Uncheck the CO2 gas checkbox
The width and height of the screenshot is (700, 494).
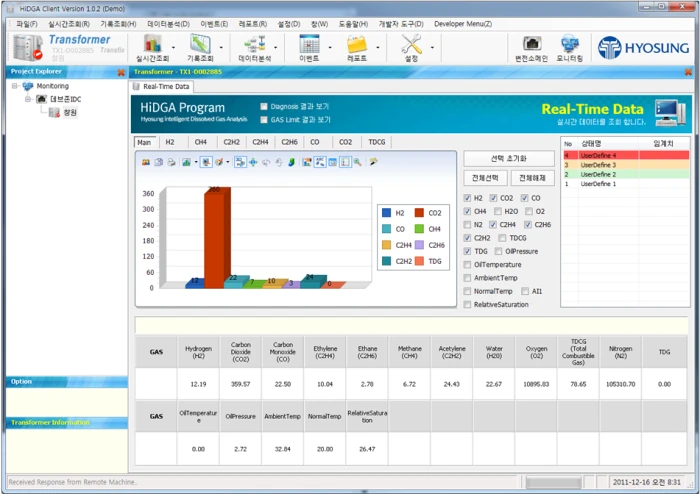[493, 198]
